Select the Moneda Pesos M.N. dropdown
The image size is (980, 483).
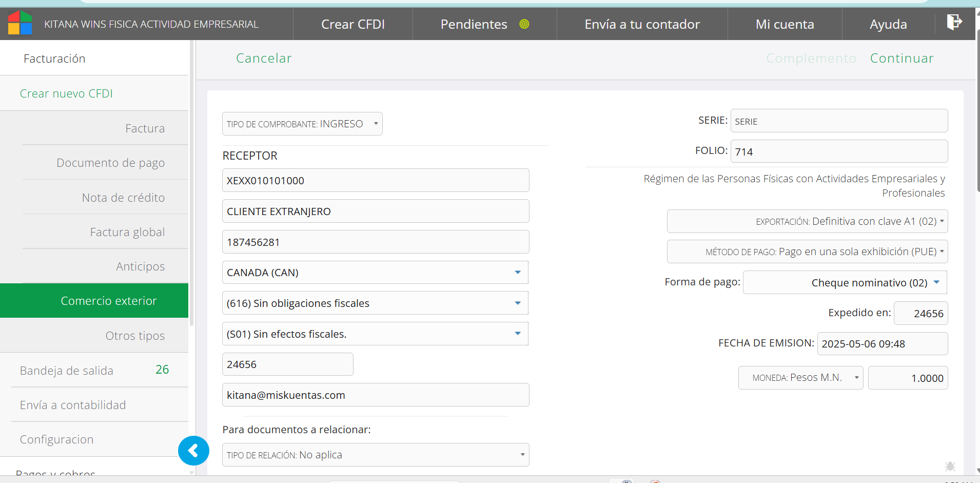(800, 378)
